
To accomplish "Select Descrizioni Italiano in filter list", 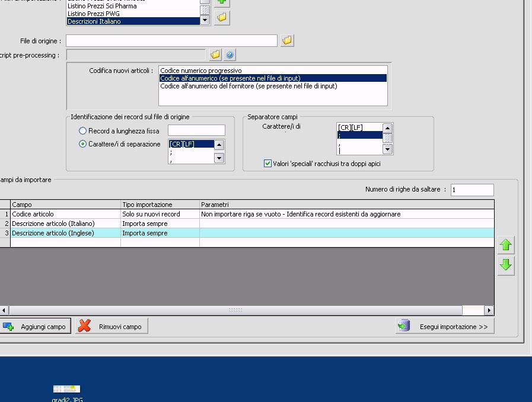I will click(133, 21).
